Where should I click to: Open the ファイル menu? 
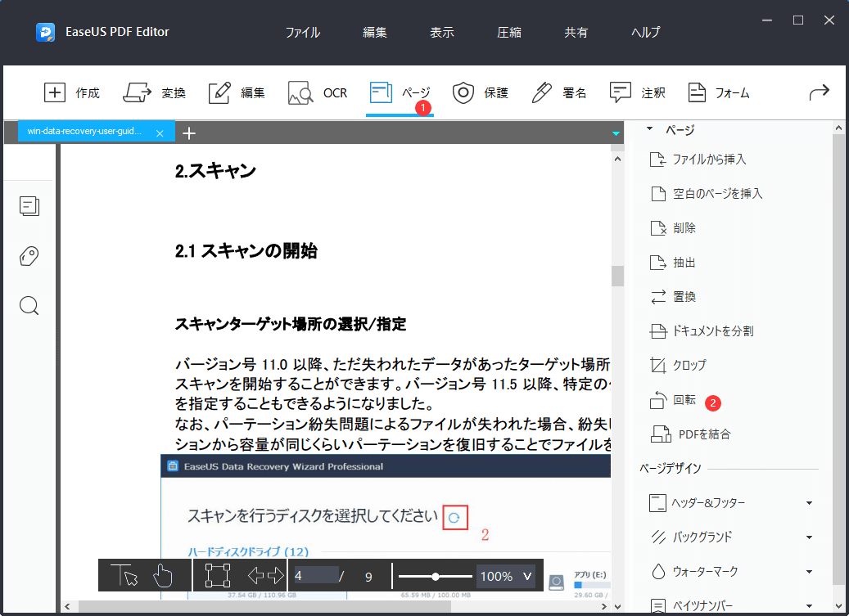point(303,32)
